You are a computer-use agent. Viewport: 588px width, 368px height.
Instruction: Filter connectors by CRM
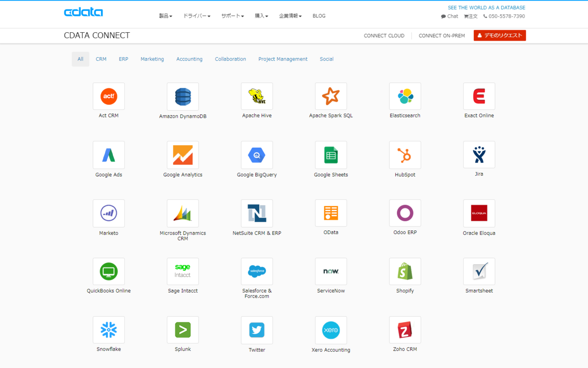pyautogui.click(x=101, y=59)
